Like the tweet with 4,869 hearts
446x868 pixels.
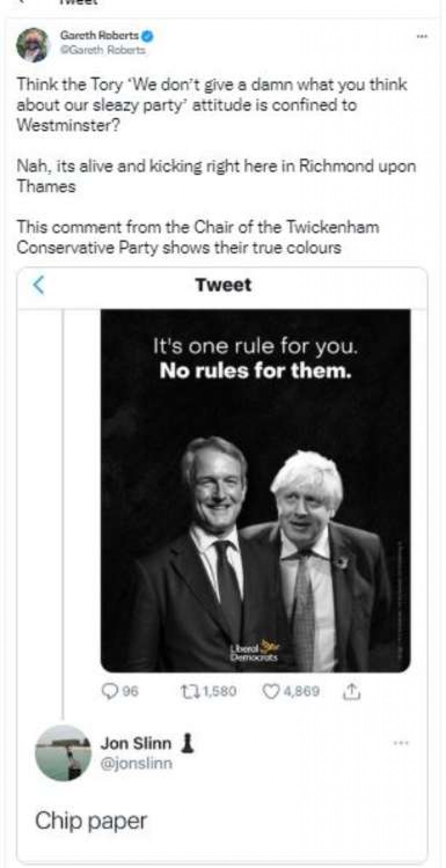291,691
